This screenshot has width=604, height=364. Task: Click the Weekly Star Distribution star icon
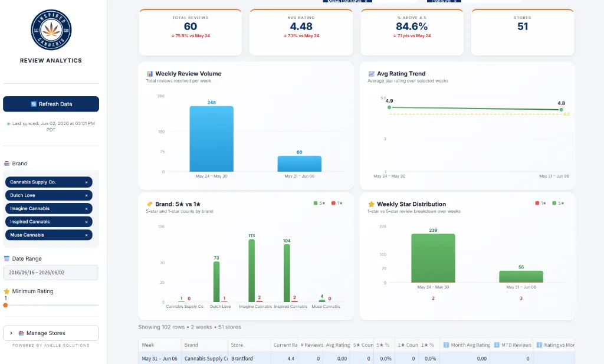tap(372, 204)
